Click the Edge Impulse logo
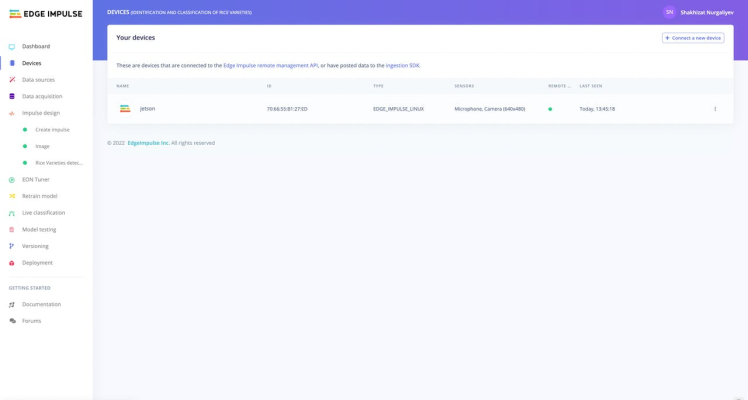748x400 pixels. [46, 14]
